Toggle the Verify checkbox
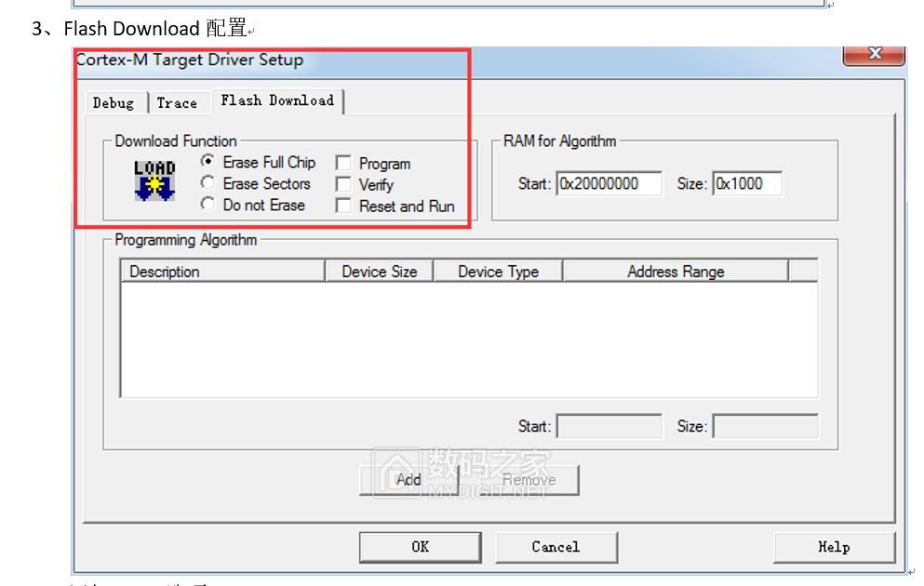 (343, 185)
